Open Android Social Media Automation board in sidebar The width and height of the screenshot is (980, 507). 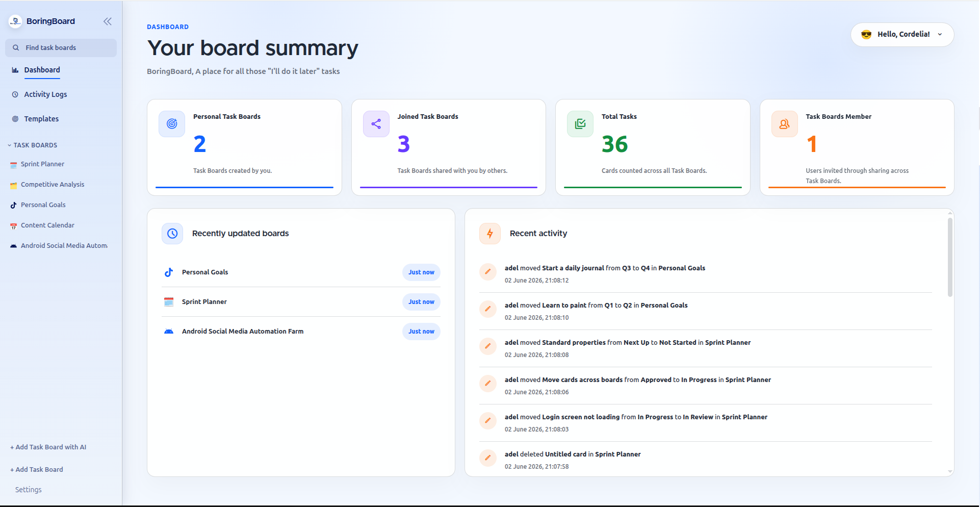pyautogui.click(x=64, y=246)
